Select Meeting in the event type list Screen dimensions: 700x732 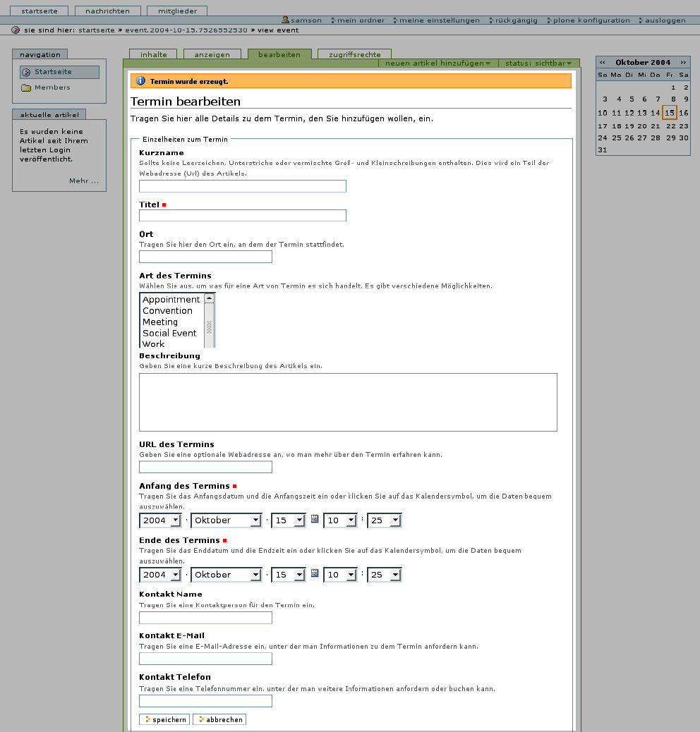pos(160,322)
